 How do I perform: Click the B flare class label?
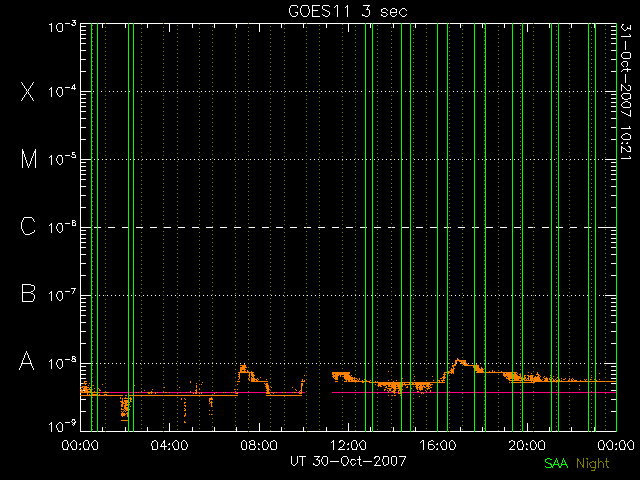point(28,293)
